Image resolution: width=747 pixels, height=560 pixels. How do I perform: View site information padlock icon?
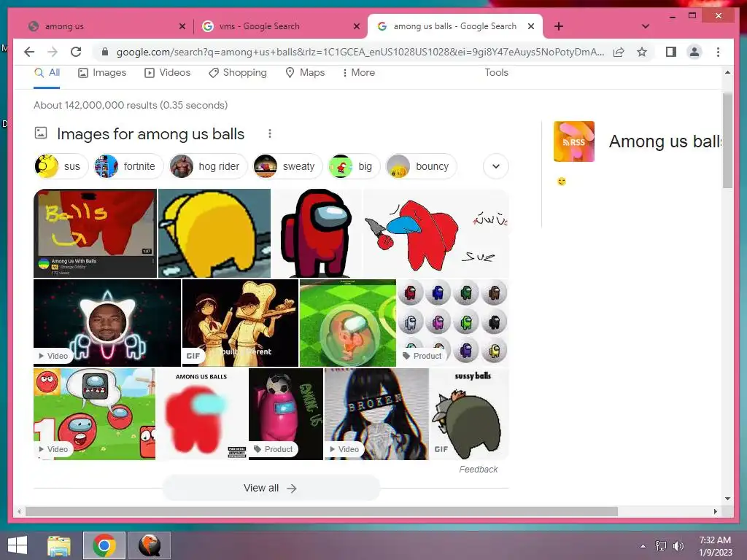[105, 52]
